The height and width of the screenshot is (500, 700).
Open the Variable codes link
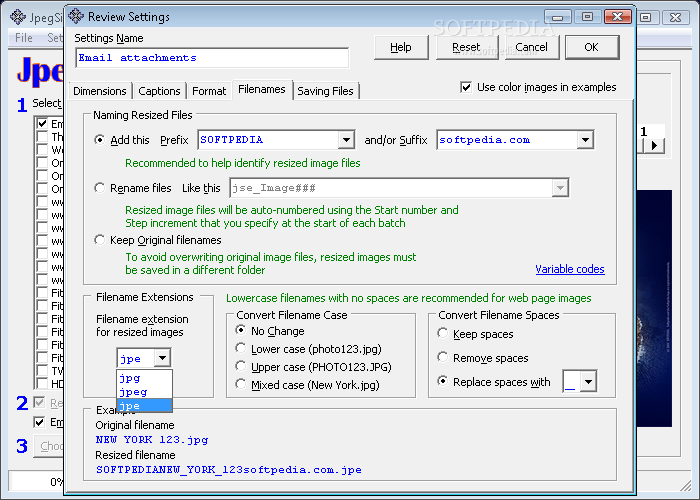click(570, 269)
